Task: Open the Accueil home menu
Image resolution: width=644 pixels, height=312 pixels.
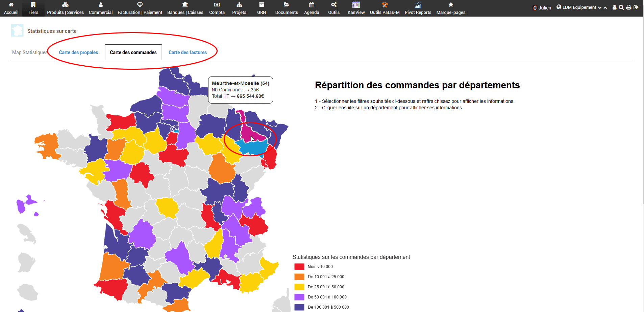Action: tap(11, 8)
